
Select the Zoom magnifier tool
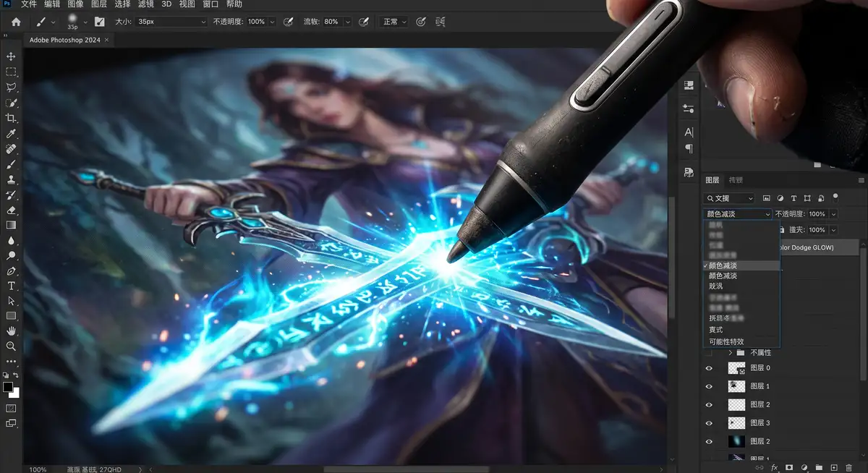[11, 346]
